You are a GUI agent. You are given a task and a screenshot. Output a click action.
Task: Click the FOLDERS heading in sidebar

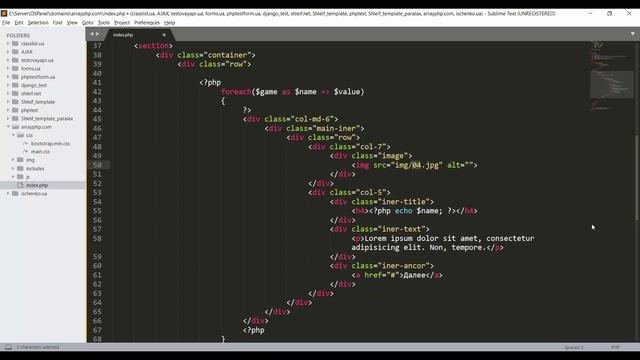(18, 36)
